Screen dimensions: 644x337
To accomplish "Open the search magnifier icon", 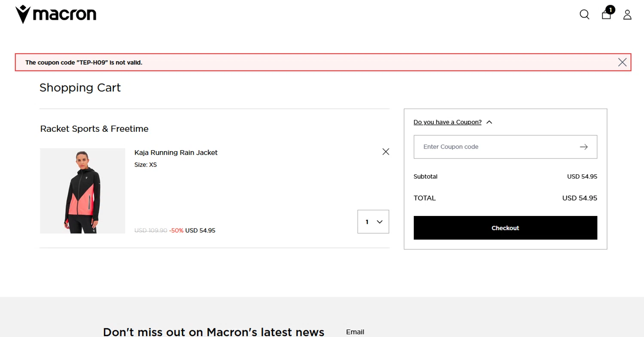I will point(584,15).
